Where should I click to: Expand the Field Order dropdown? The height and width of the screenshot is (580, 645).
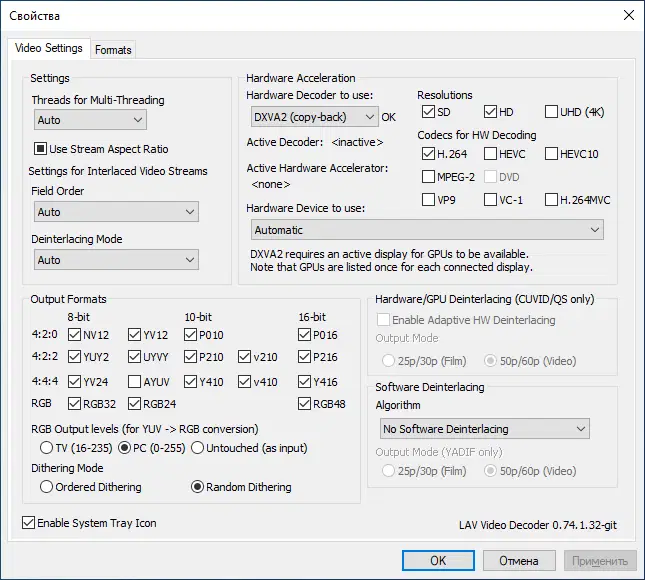(115, 212)
